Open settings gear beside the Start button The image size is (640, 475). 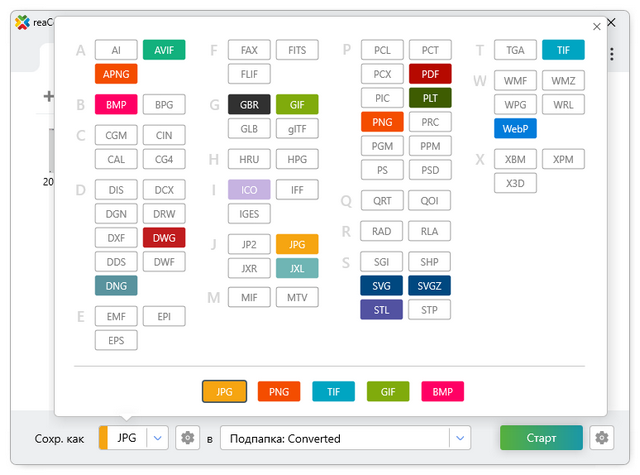pyautogui.click(x=601, y=438)
